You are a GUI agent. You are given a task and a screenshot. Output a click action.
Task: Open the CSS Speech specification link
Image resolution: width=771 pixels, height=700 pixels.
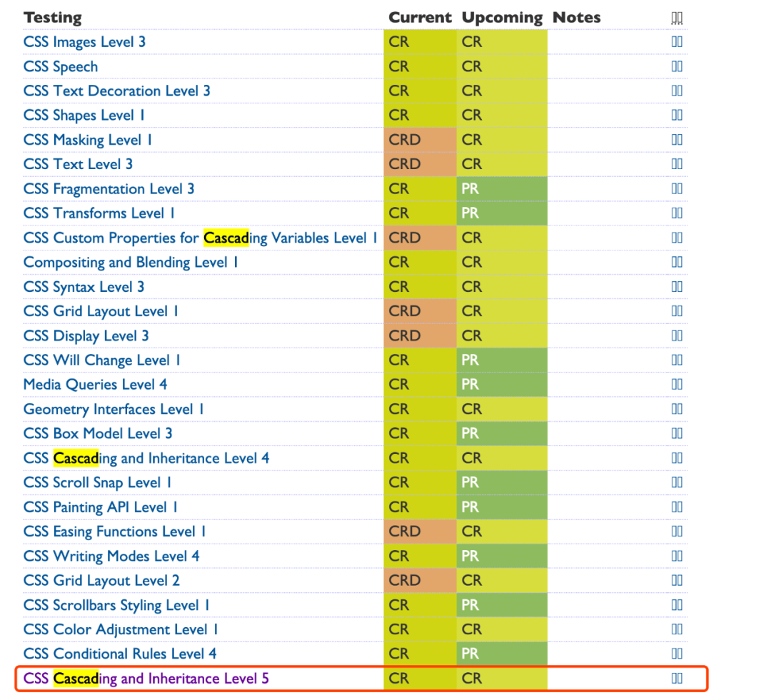pyautogui.click(x=61, y=66)
